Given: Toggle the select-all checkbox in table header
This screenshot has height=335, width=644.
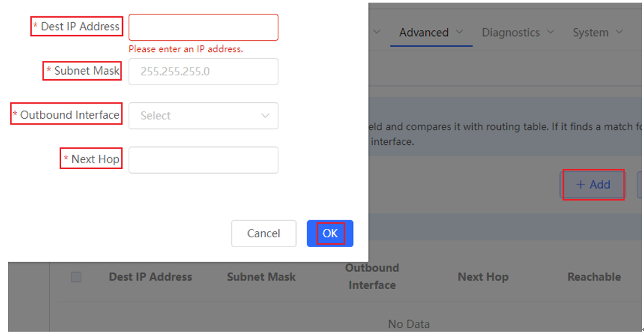Looking at the screenshot, I should [76, 277].
